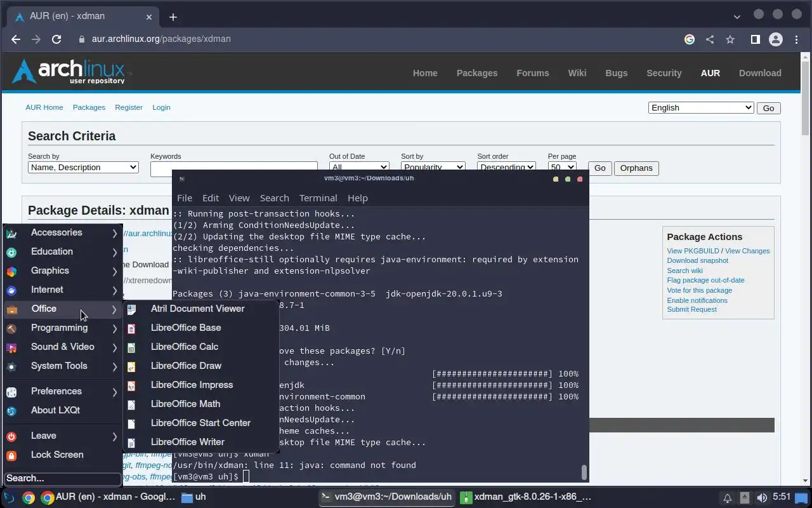
Task: Bookmark this page with the star icon
Action: click(x=730, y=39)
